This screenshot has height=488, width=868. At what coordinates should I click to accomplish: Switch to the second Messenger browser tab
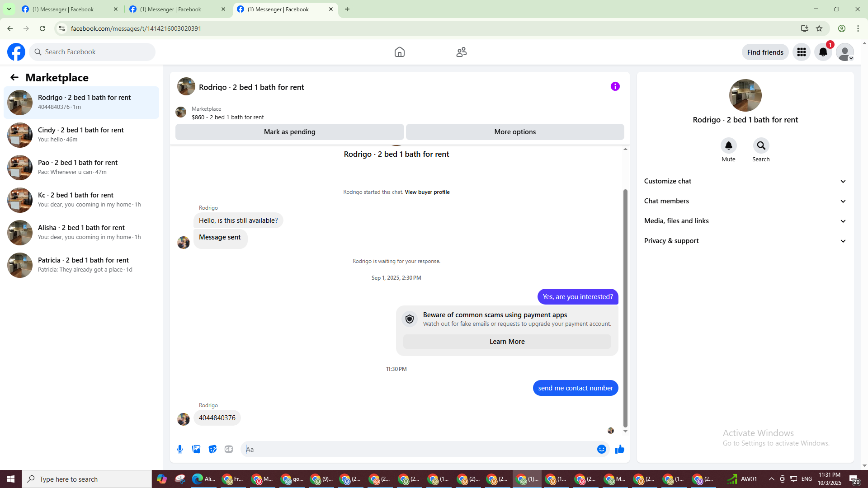[x=178, y=9]
